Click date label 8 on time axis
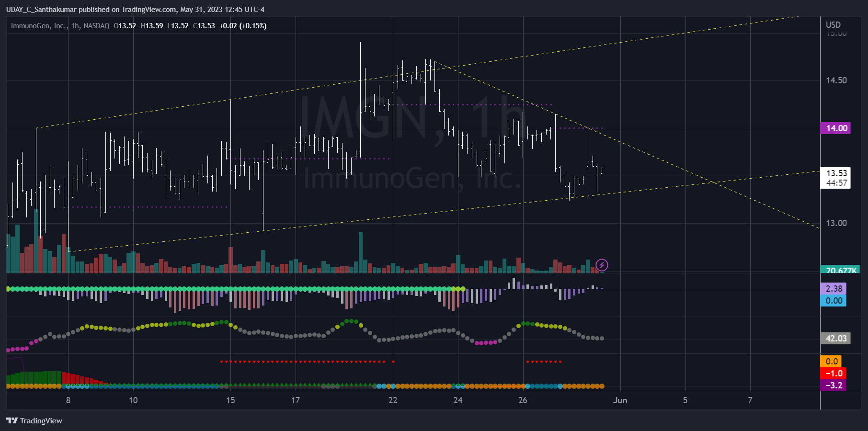Viewport: 868px width, 431px height. (x=68, y=400)
